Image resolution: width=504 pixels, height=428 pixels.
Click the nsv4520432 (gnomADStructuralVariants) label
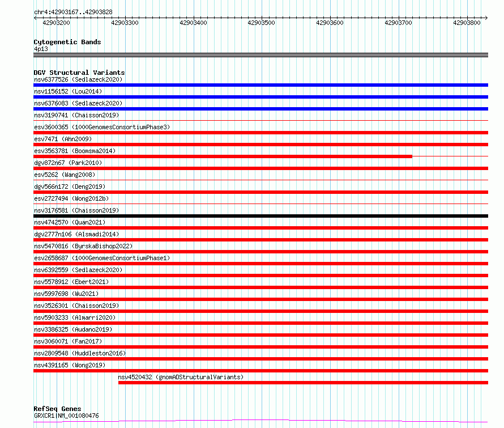(x=181, y=377)
